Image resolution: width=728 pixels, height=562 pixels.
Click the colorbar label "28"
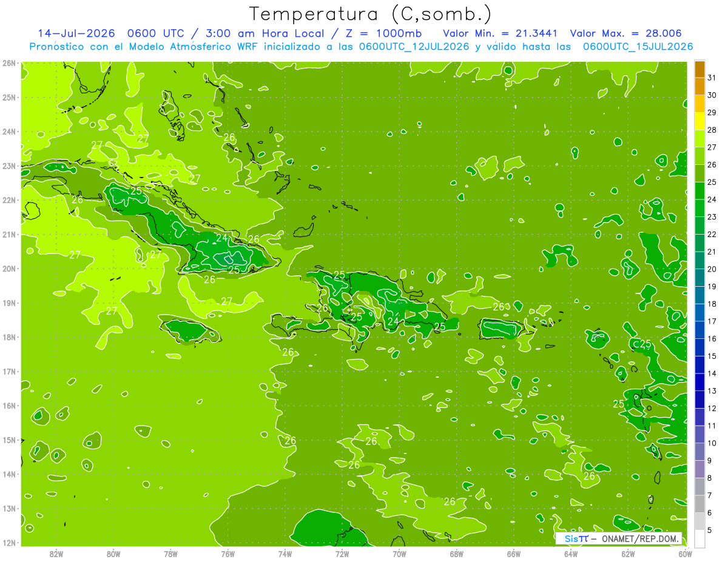coord(712,130)
